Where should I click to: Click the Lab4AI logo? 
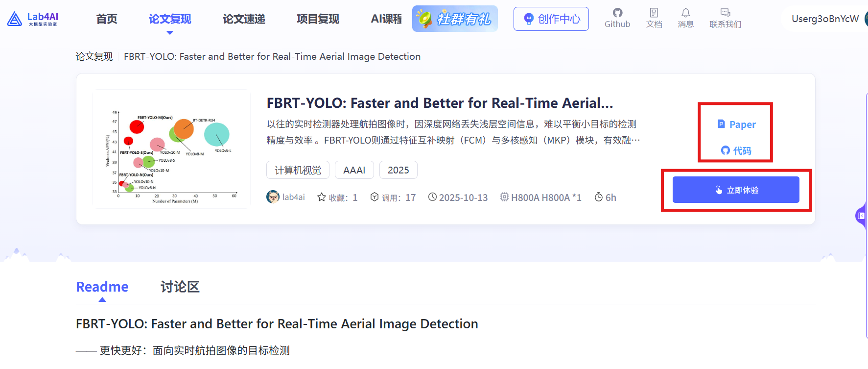point(33,19)
